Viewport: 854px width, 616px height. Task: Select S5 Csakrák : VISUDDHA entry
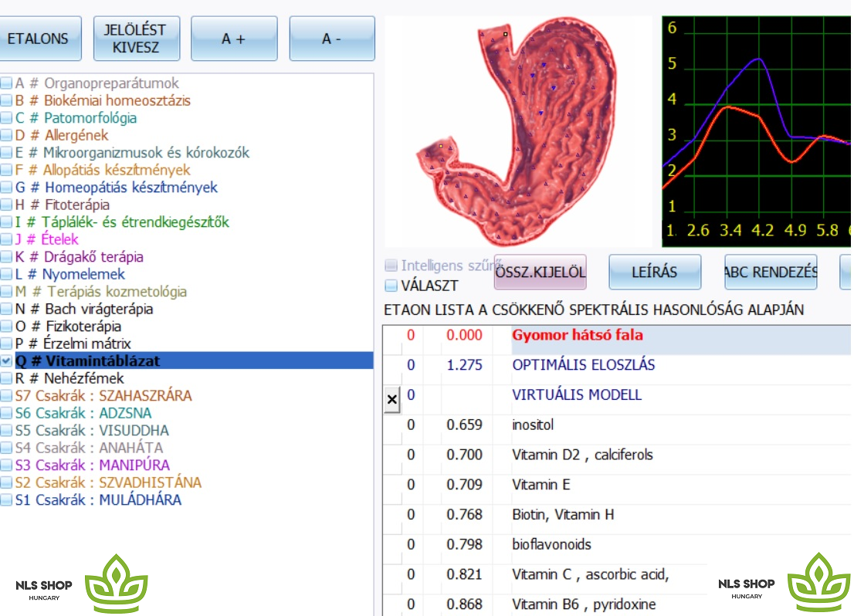tap(92, 431)
